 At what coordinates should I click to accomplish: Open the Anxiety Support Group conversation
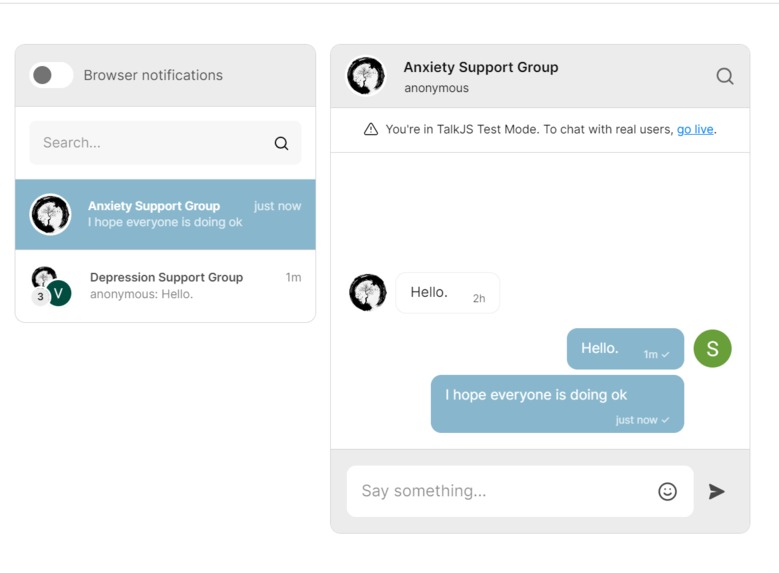click(165, 214)
